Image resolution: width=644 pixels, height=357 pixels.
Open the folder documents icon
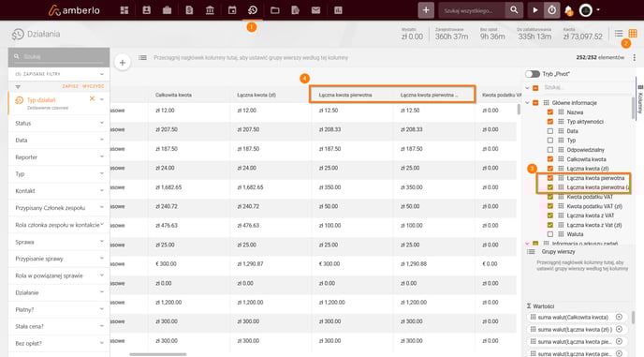(x=275, y=10)
